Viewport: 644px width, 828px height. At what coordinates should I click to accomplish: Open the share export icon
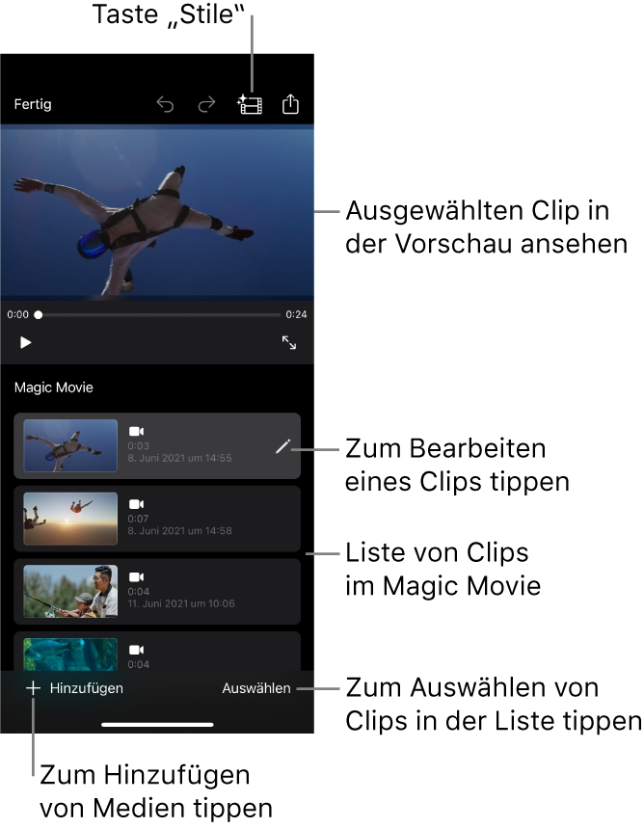pyautogui.click(x=290, y=104)
